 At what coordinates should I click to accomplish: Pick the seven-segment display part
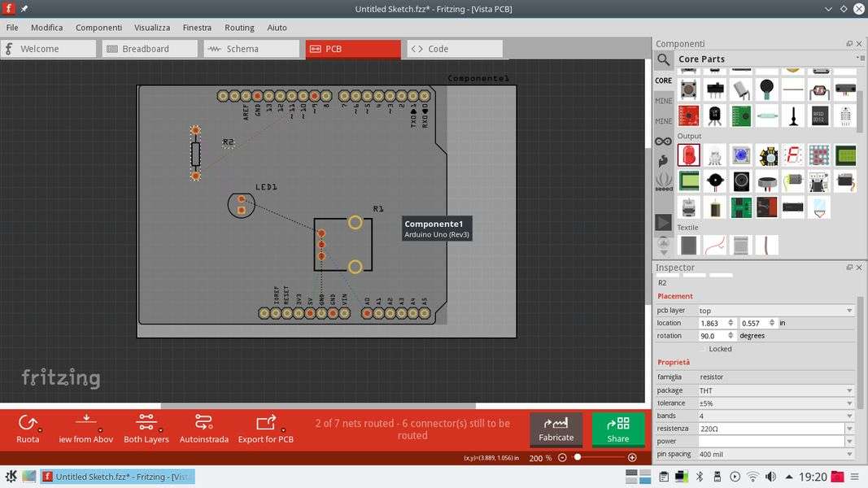point(792,155)
